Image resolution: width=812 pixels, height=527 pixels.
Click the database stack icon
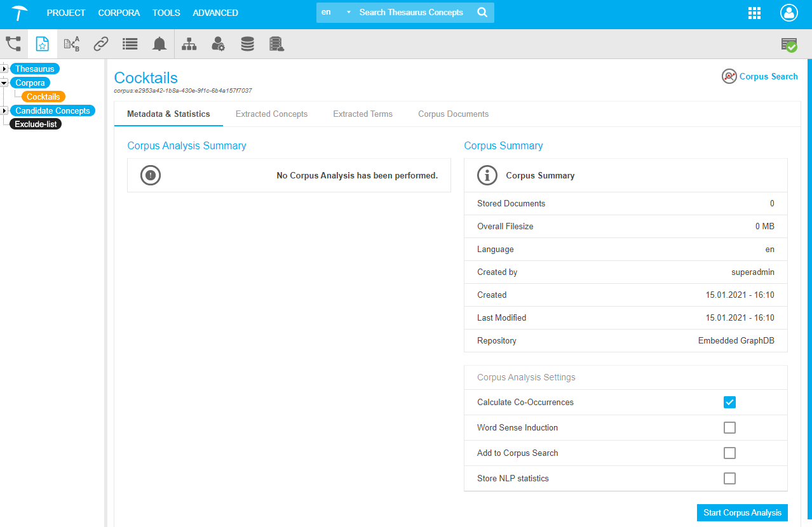(247, 44)
